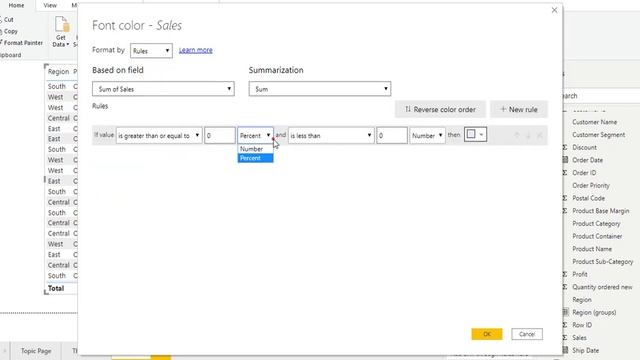
Task: Click Cut in the clipboard group
Action: [8, 20]
